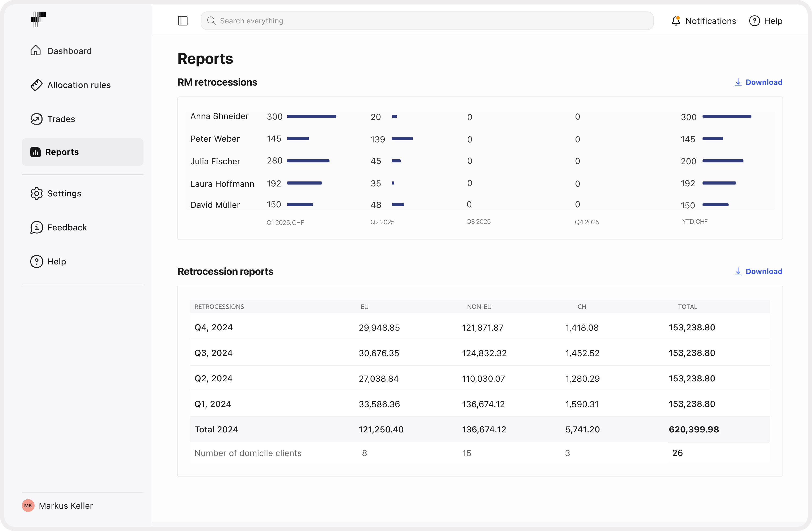Open the notifications bell
812x531 pixels.
675,20
